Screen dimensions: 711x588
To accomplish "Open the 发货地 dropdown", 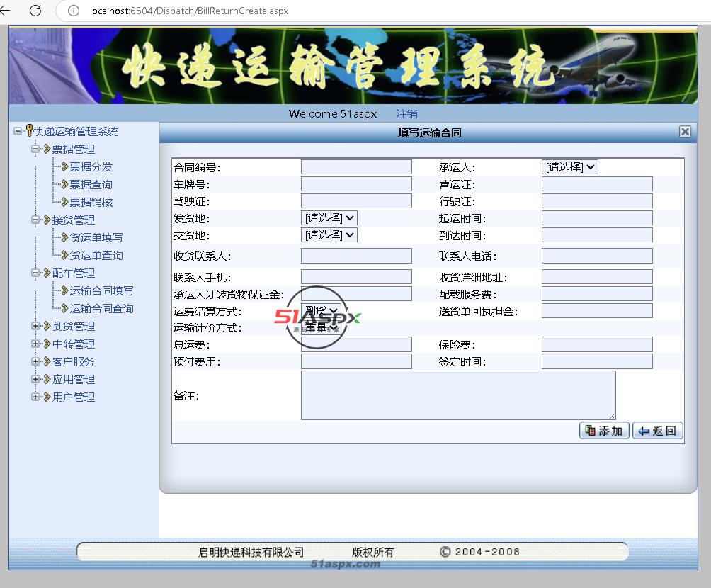I will [329, 218].
